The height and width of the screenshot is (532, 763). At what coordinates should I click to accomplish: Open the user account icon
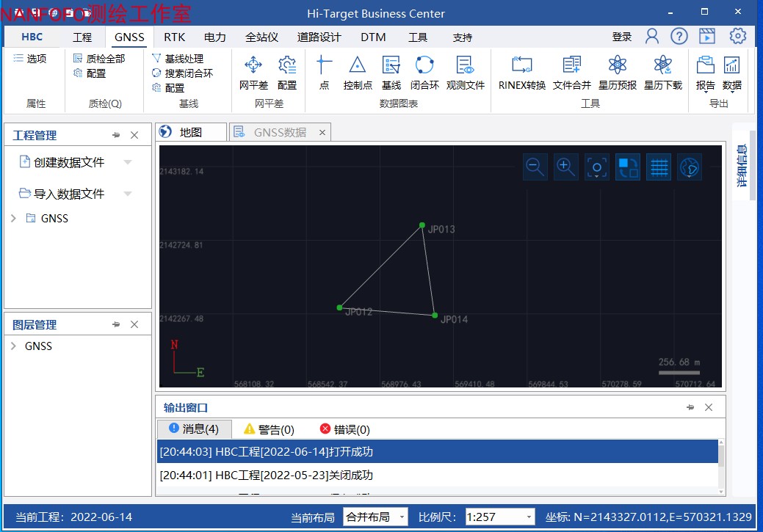tap(651, 36)
